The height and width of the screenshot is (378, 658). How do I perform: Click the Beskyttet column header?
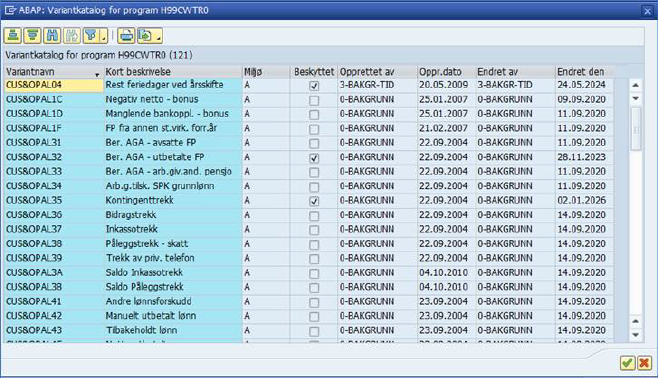[314, 72]
